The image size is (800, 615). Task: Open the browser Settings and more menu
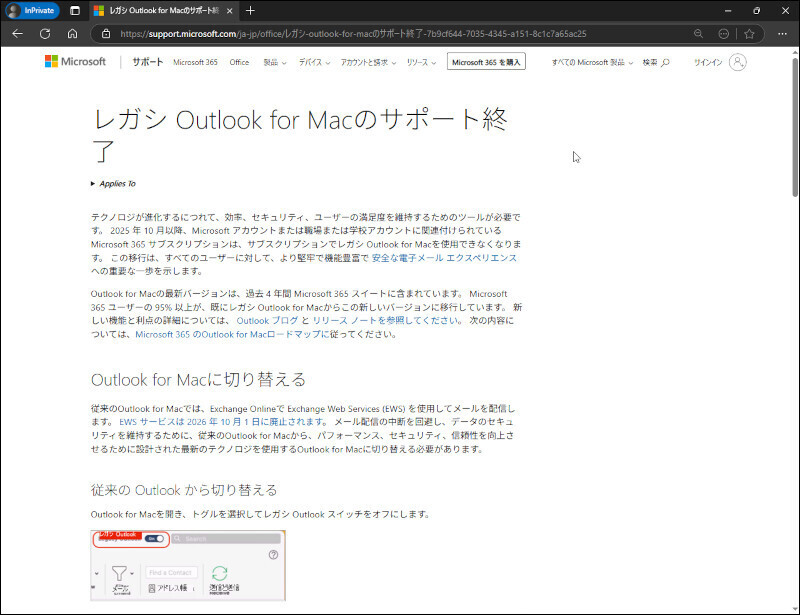[782, 34]
